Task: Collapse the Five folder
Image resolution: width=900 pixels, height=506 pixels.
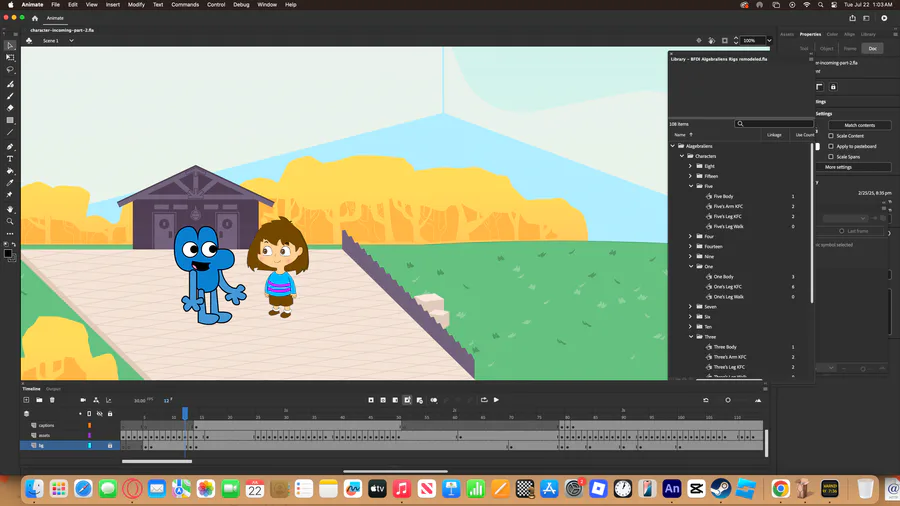Action: tap(691, 186)
